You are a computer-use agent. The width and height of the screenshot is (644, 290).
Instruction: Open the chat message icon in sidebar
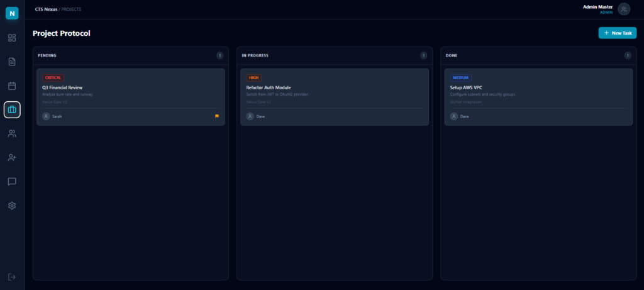click(x=12, y=181)
